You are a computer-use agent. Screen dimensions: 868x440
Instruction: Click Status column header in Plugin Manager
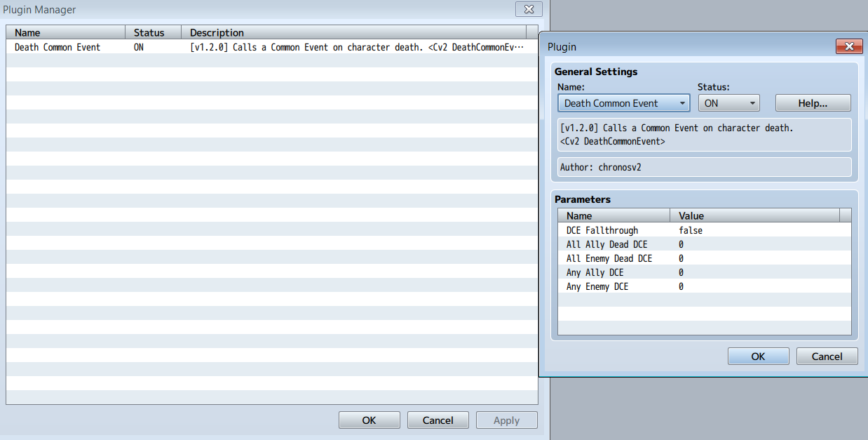coord(154,32)
